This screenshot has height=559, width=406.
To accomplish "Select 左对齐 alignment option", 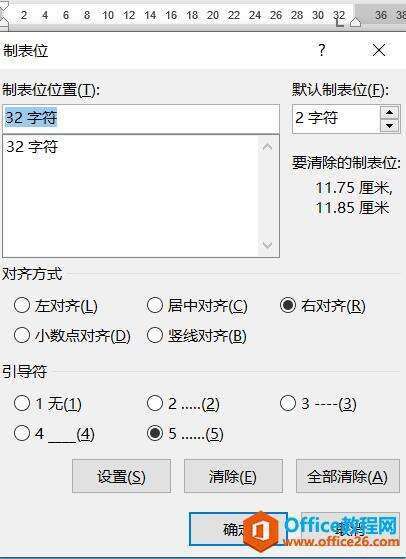I will [x=55, y=306].
